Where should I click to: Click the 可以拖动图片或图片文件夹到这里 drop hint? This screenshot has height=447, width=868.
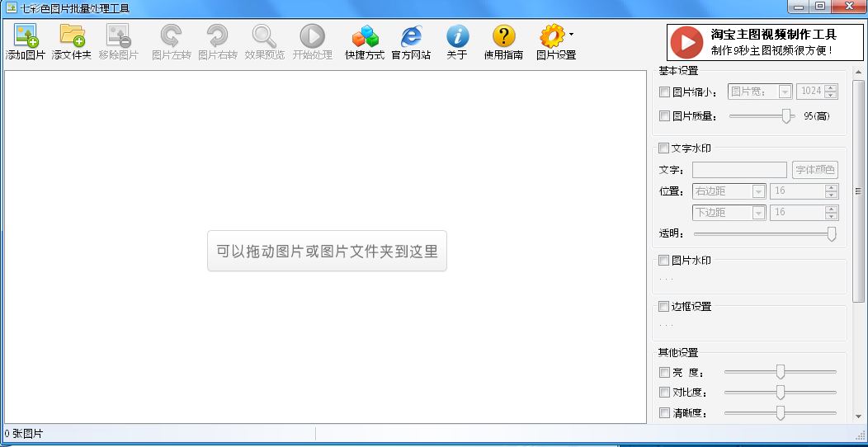point(328,252)
